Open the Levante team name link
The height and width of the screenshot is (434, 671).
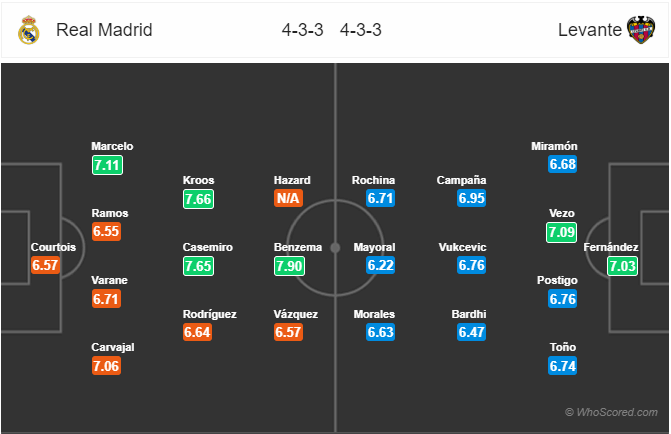(589, 30)
